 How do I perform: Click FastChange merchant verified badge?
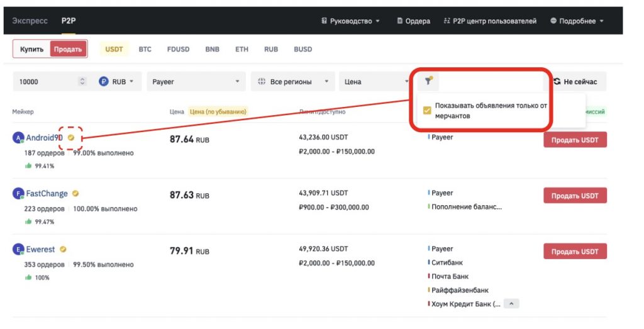tap(75, 194)
